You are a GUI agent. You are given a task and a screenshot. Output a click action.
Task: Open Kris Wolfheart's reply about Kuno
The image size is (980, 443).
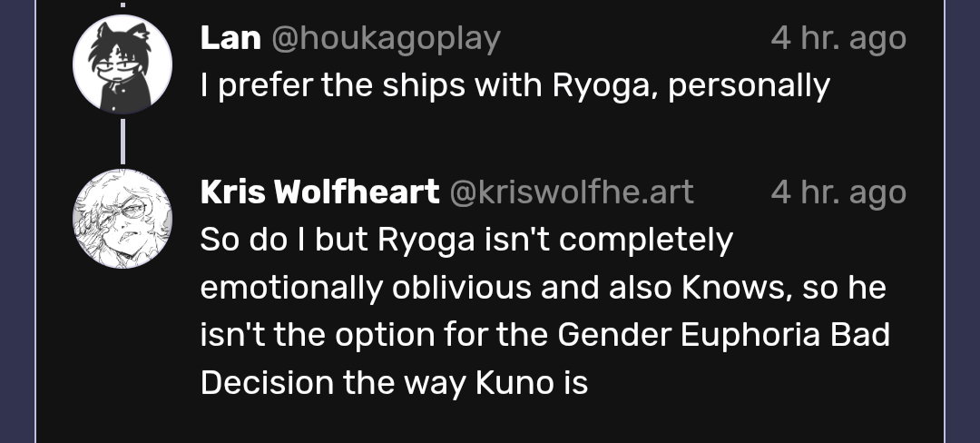pyautogui.click(x=543, y=310)
